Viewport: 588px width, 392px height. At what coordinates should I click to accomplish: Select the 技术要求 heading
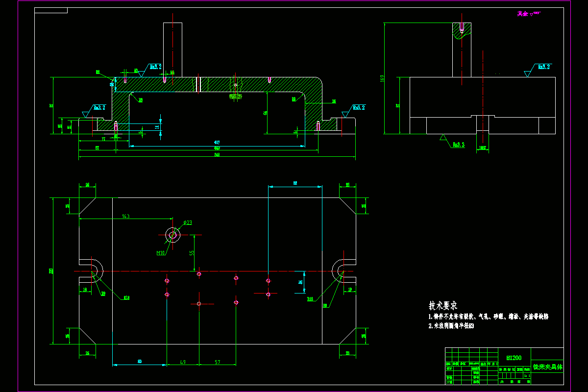coord(443,306)
